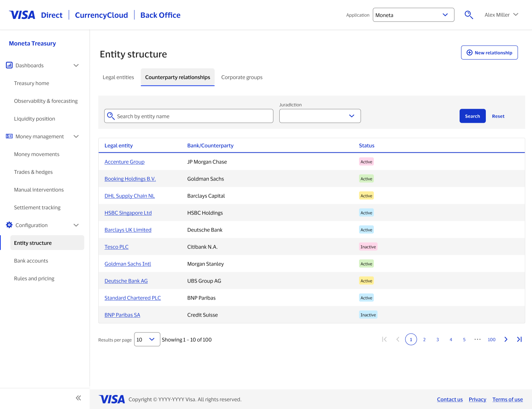Click the CurrencyCloud header link
This screenshot has width=532, height=409.
click(101, 15)
